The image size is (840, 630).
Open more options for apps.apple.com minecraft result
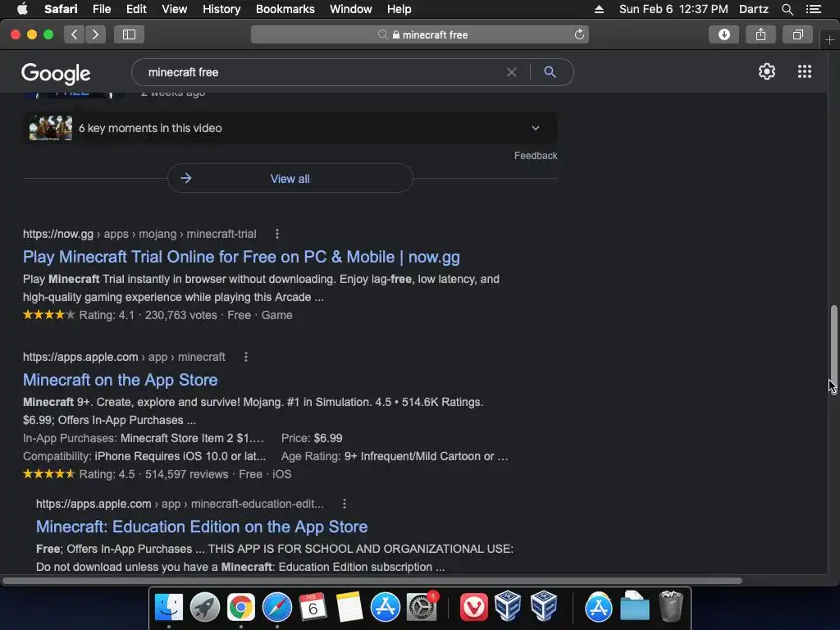tap(246, 357)
